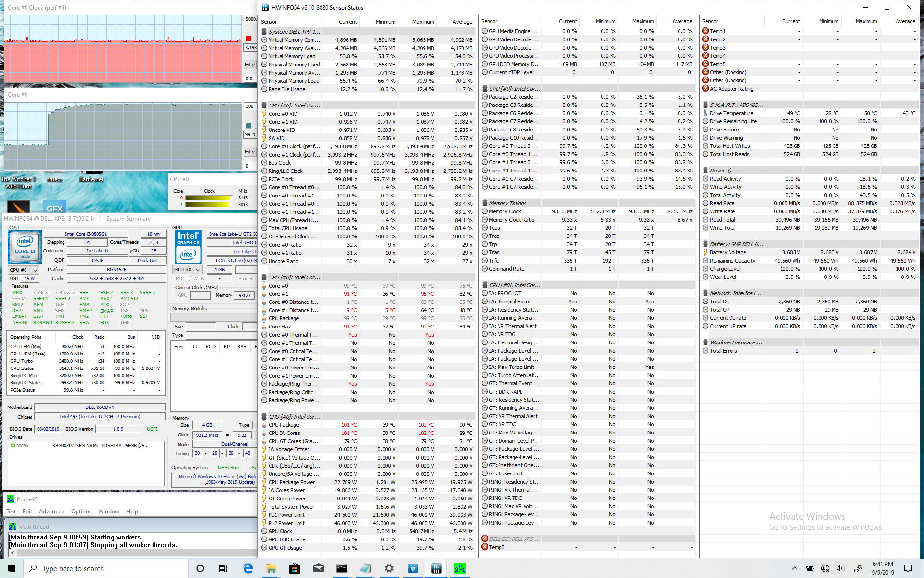Click the Intel Graphics logo in System Summary
The height and width of the screenshot is (578, 924).
[x=188, y=247]
